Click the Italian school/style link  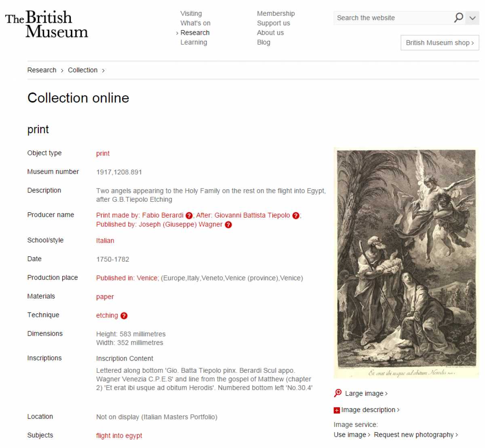click(105, 241)
